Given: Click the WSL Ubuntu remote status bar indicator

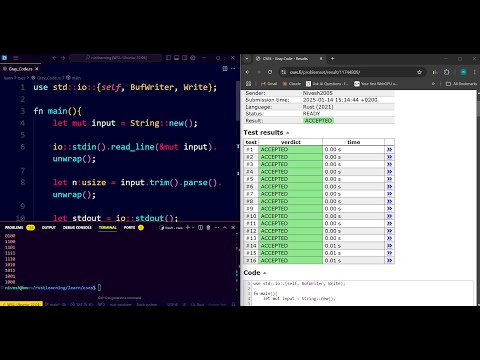Looking at the screenshot, I should tap(22, 304).
